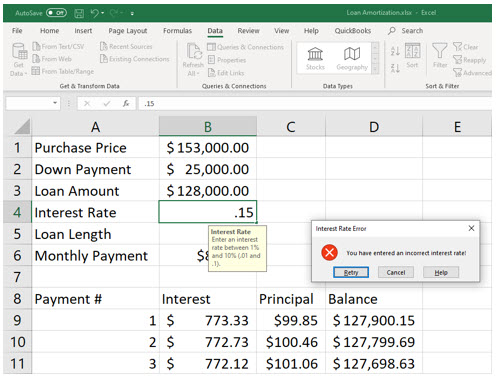Open the File tab
Viewport: 498px width, 378px height.
click(17, 31)
